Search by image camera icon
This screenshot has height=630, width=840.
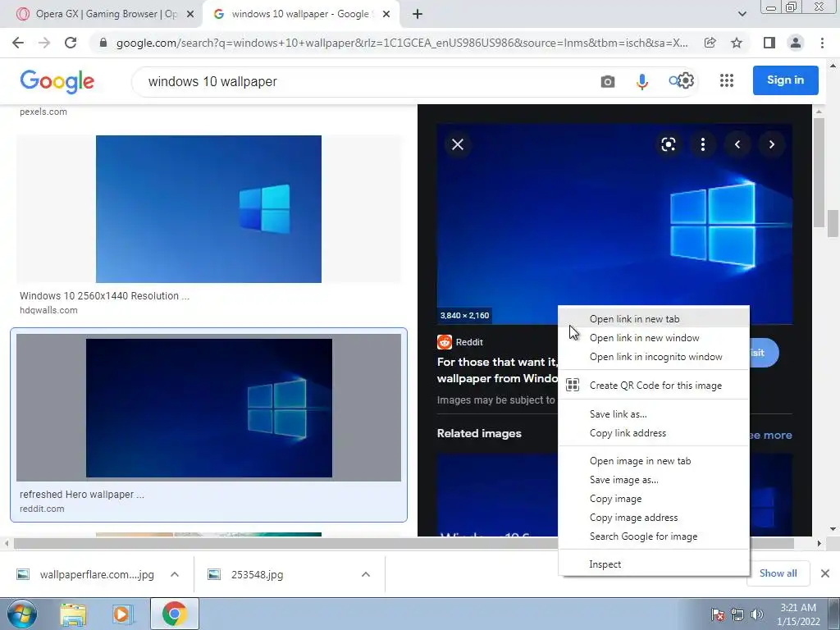point(608,81)
